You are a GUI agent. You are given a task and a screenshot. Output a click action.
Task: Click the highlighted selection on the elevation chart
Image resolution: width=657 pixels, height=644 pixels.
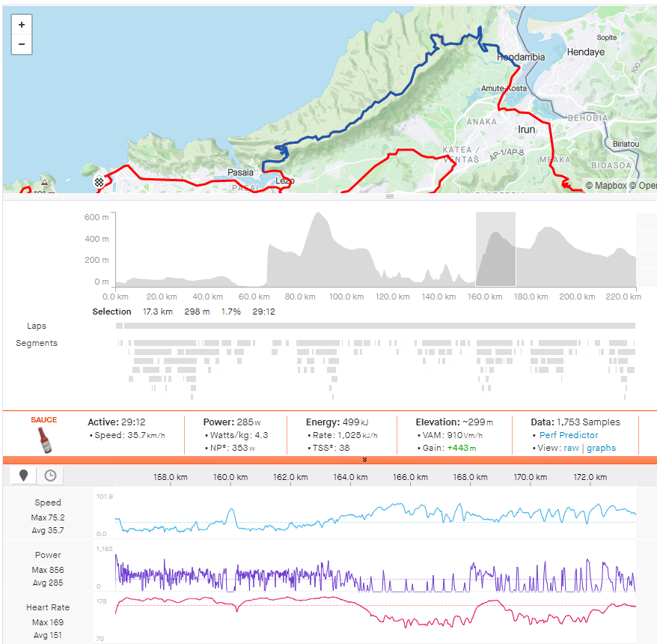pyautogui.click(x=496, y=247)
